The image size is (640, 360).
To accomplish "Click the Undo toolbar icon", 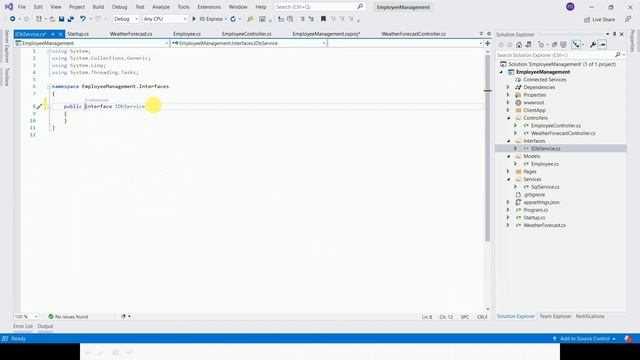I will point(82,19).
